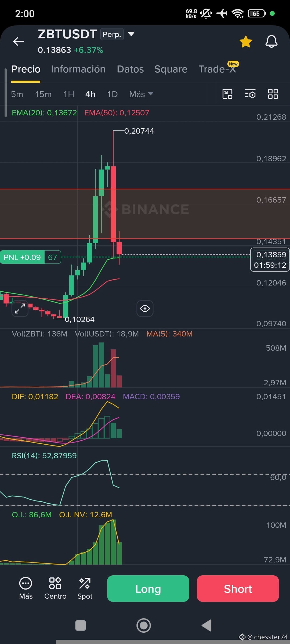Switch to the Spot market

[85, 588]
